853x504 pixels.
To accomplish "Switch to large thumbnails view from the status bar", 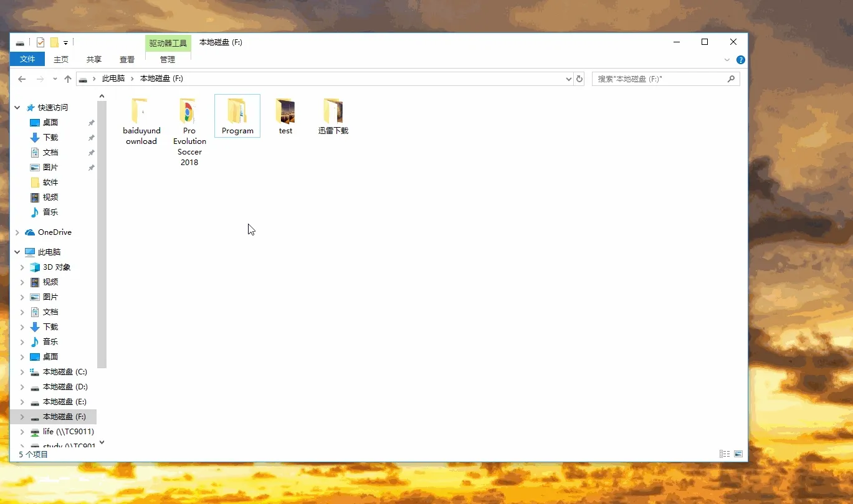I will pos(738,454).
